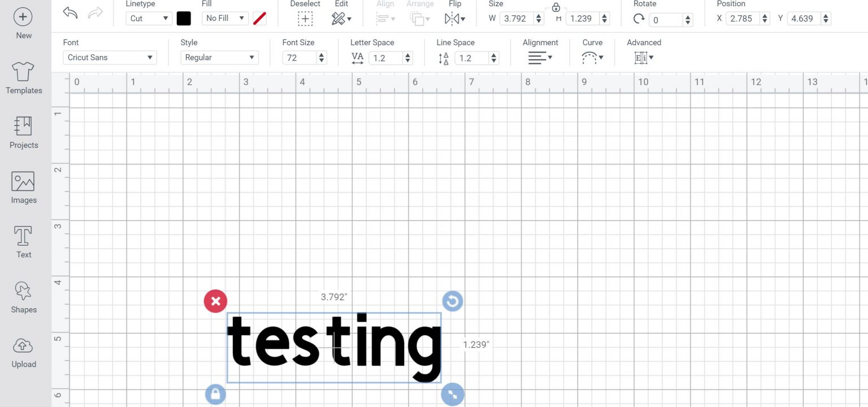Select the Text tool in sidebar

[x=24, y=243]
